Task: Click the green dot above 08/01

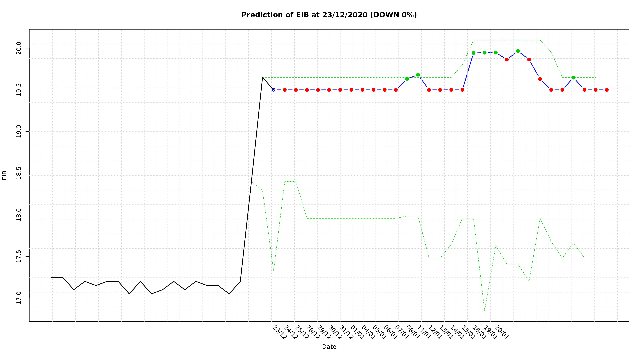Action: coord(407,79)
